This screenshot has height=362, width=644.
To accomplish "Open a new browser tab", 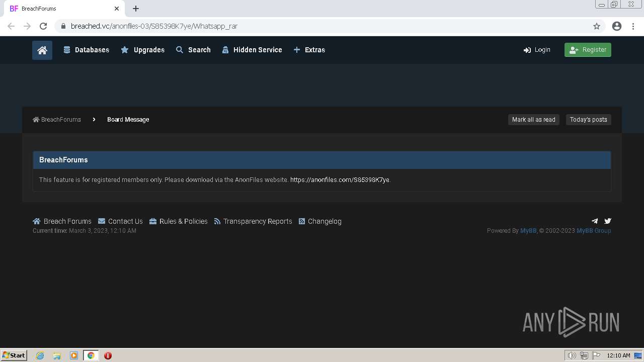I will pyautogui.click(x=136, y=9).
